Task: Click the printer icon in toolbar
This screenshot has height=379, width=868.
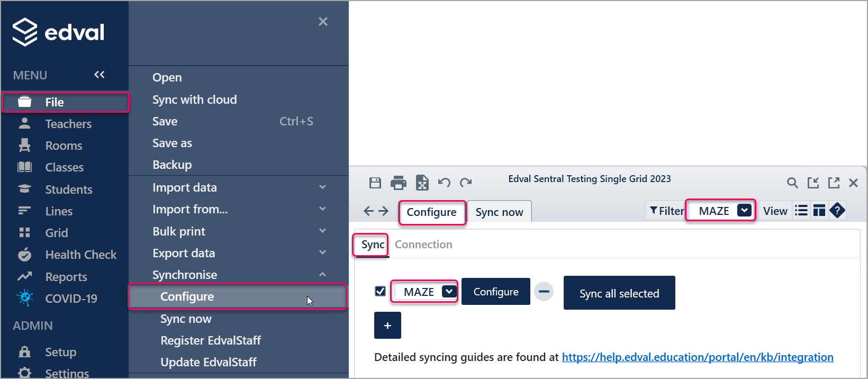Action: point(398,183)
